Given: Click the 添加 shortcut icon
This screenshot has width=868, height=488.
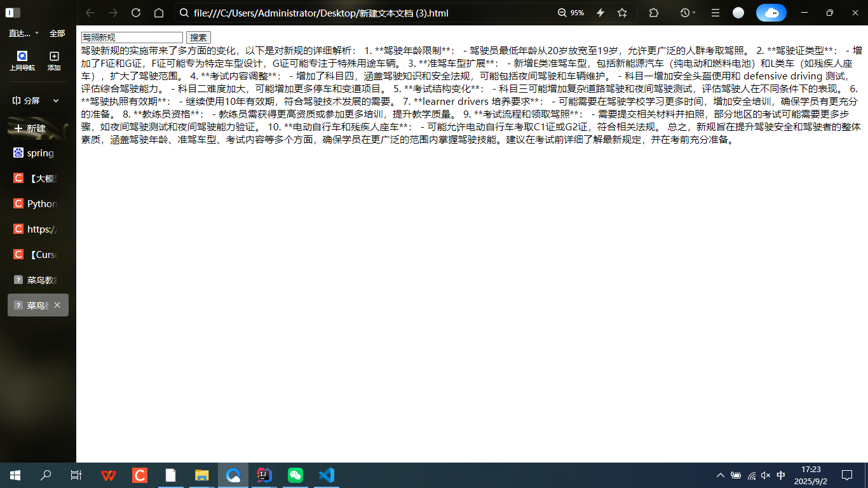Looking at the screenshot, I should tap(54, 61).
